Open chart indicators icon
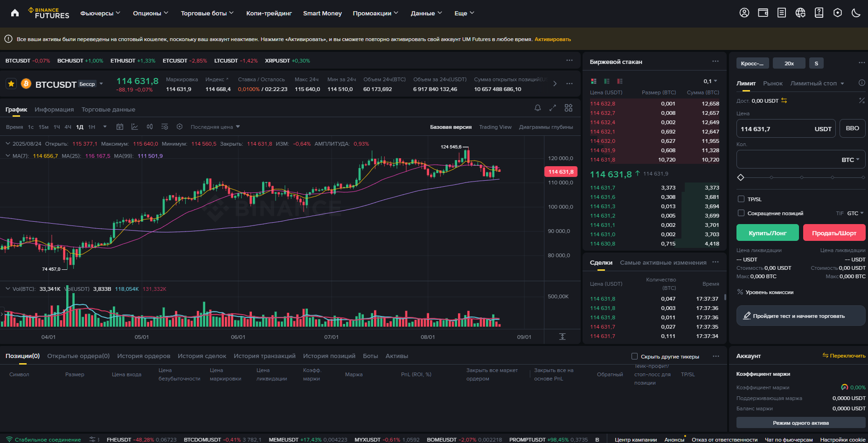Image resolution: width=868 pixels, height=443 pixels. (x=135, y=127)
